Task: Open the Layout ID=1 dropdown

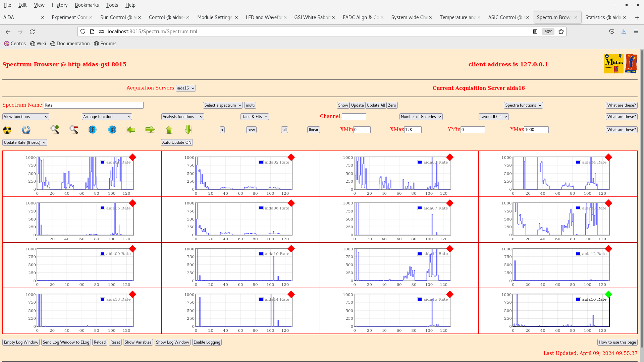Action: (493, 117)
